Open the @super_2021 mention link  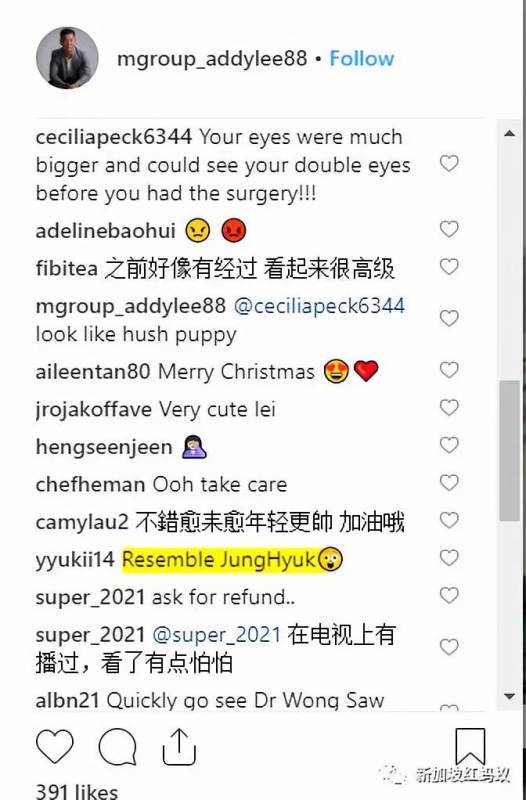[217, 635]
